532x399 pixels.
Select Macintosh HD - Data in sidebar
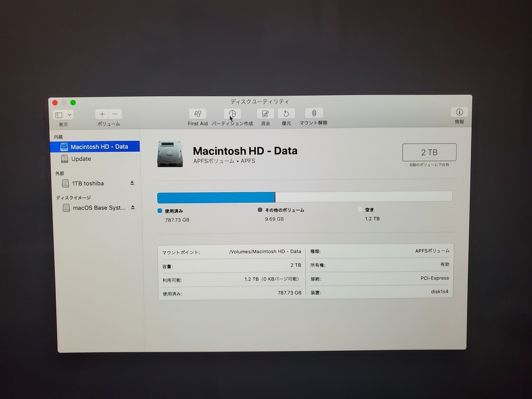95,147
